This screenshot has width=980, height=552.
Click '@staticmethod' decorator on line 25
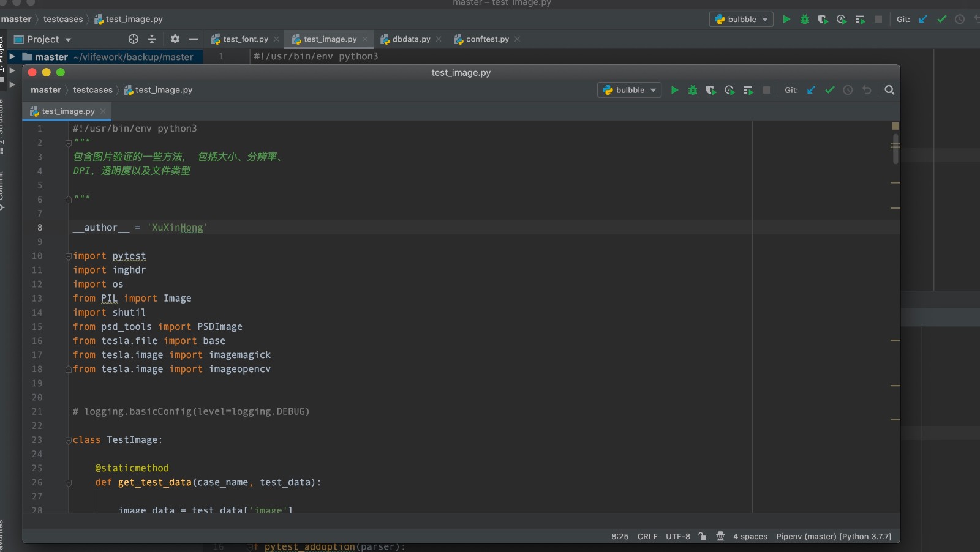point(132,468)
